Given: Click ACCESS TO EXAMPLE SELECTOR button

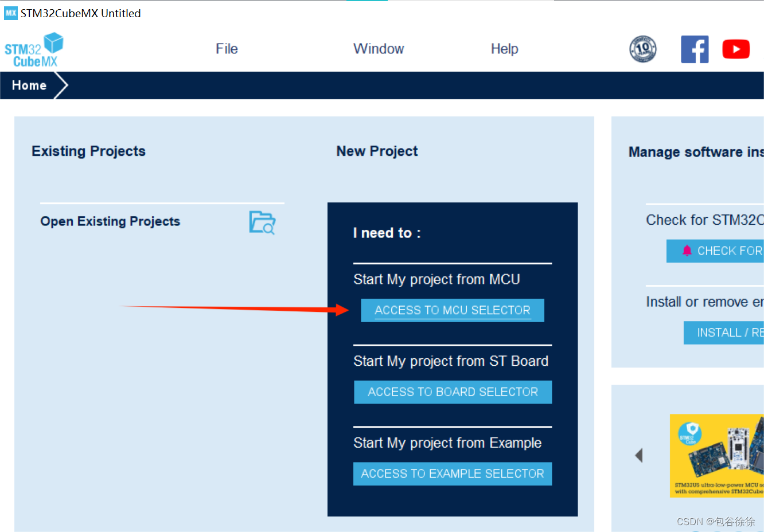Looking at the screenshot, I should [x=453, y=474].
